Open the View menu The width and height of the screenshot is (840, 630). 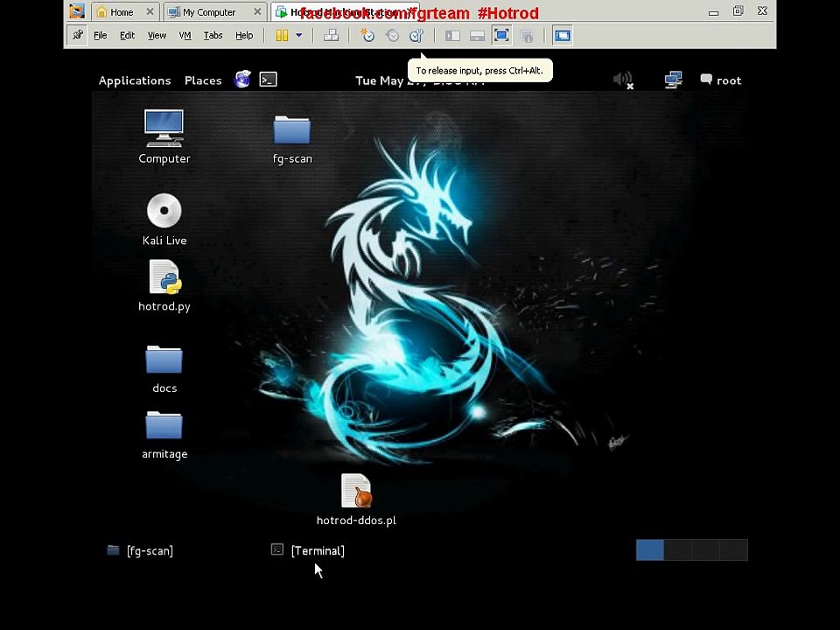[x=157, y=35]
